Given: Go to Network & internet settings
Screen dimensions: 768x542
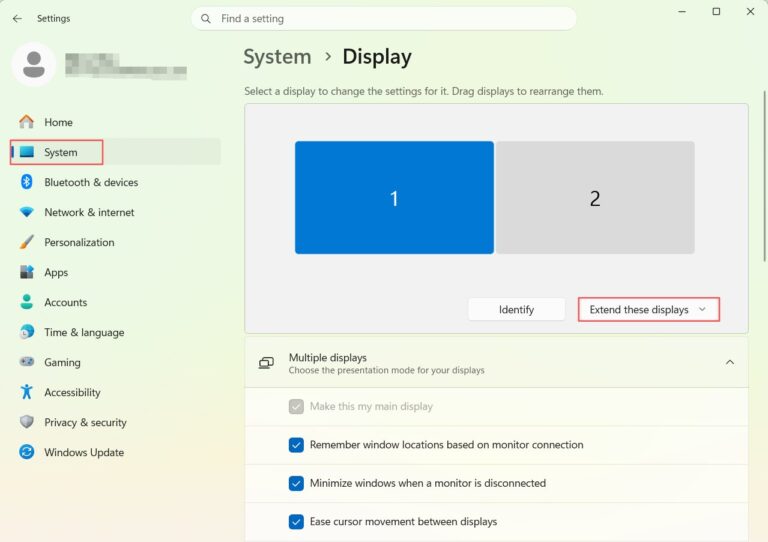Looking at the screenshot, I should click(115, 212).
